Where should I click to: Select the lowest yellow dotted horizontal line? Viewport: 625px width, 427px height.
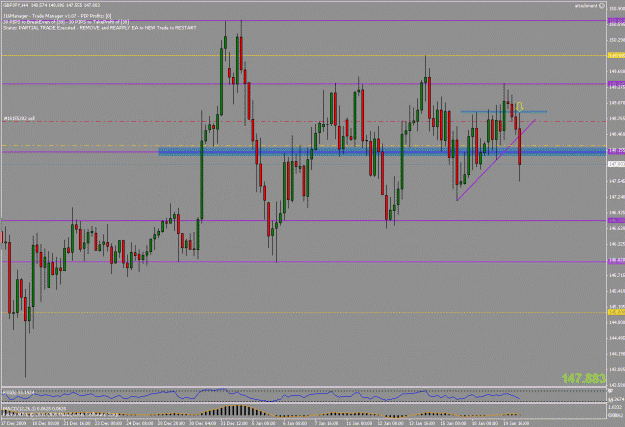[x=304, y=313]
